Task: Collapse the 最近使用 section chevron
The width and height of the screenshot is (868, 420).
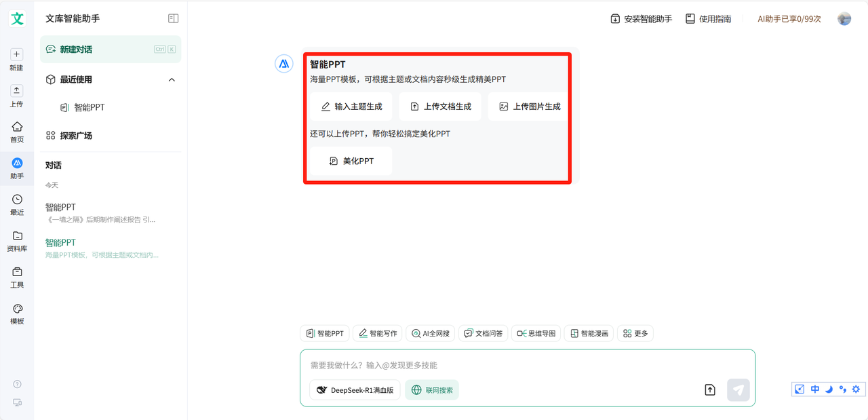Action: tap(172, 79)
